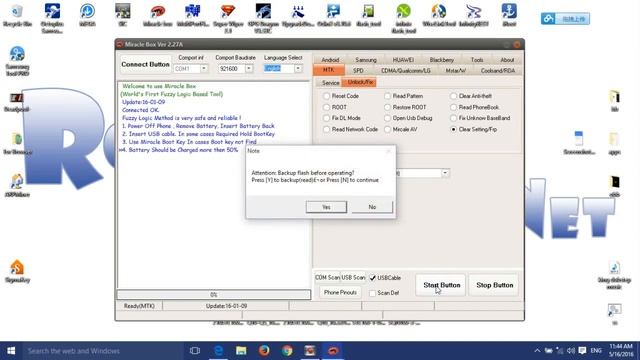640x360 pixels.
Task: Open the Infinity desktop shortcut
Action: [x=474, y=15]
